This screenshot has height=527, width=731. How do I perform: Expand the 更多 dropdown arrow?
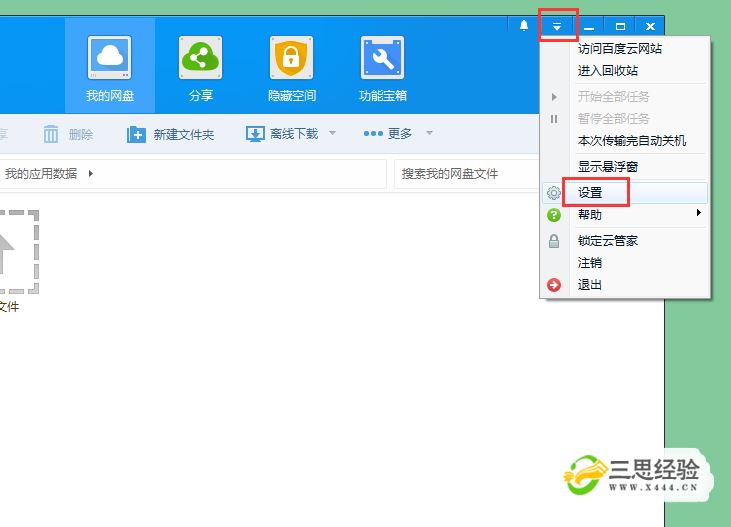429,133
